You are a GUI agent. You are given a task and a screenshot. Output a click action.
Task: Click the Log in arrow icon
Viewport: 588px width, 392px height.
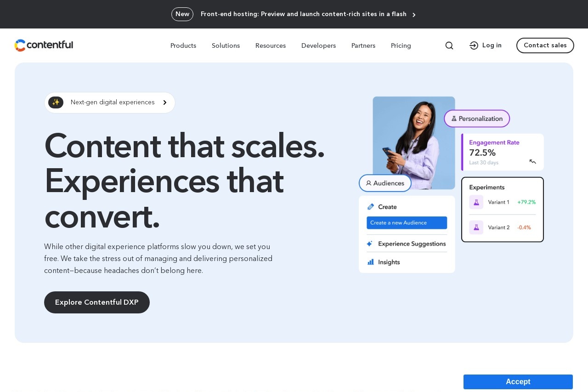pyautogui.click(x=474, y=45)
